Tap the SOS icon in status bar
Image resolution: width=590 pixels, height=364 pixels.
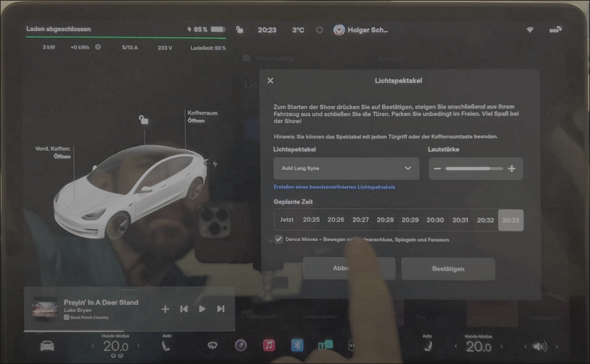click(555, 29)
